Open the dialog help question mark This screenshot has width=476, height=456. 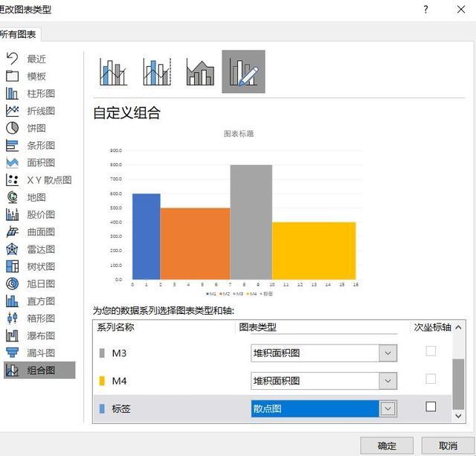click(x=425, y=10)
